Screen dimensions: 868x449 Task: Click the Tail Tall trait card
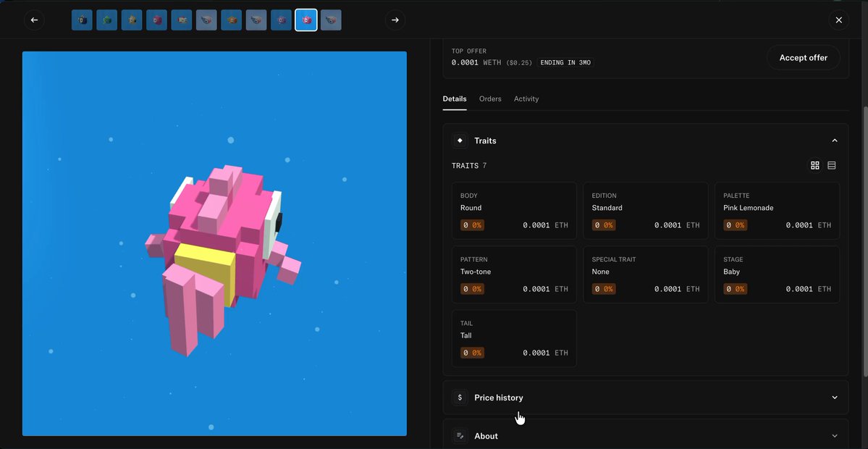tap(514, 338)
